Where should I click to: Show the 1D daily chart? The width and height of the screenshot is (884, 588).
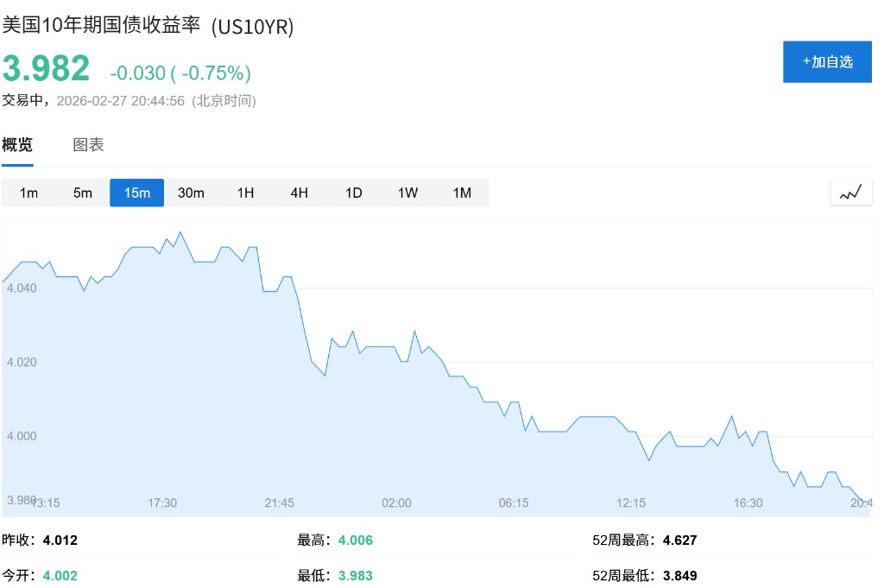tap(353, 193)
